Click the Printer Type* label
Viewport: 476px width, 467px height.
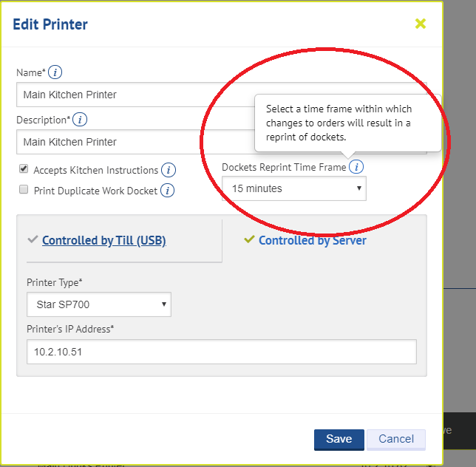[55, 282]
